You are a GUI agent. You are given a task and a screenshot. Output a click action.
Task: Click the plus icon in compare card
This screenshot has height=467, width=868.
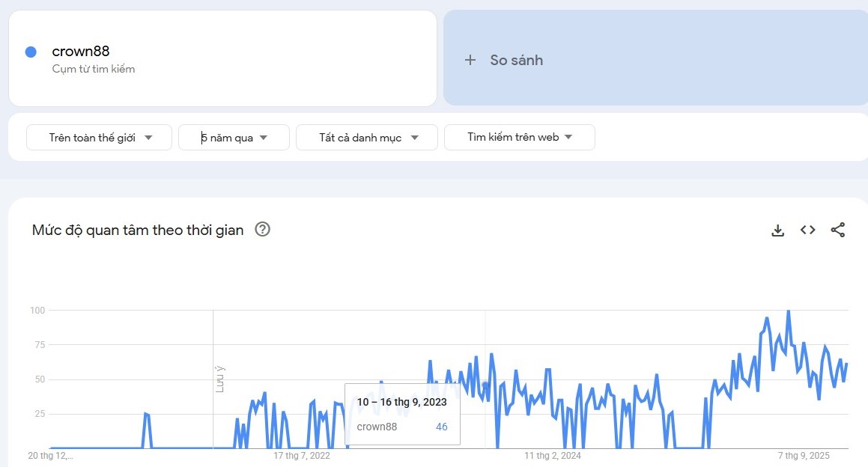[470, 60]
